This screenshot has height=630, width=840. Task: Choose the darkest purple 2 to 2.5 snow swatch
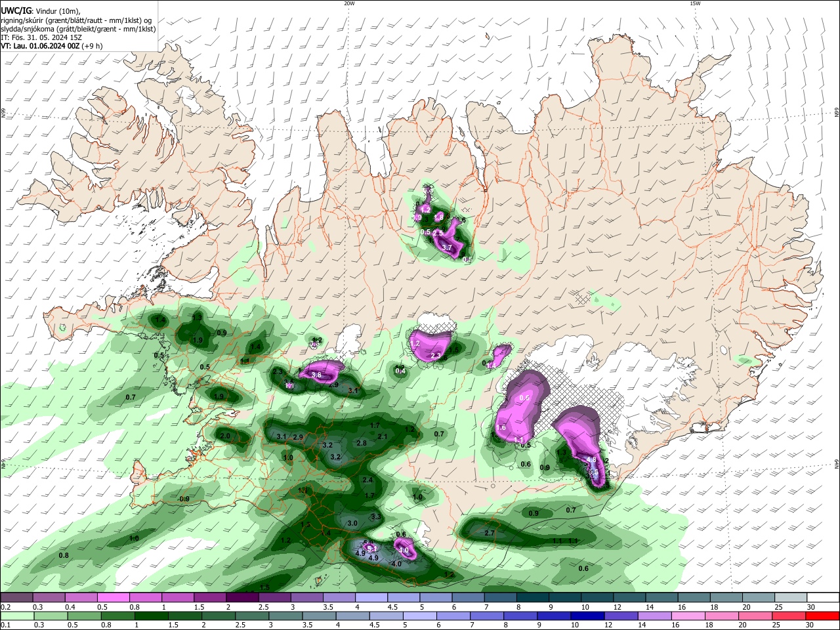243,597
